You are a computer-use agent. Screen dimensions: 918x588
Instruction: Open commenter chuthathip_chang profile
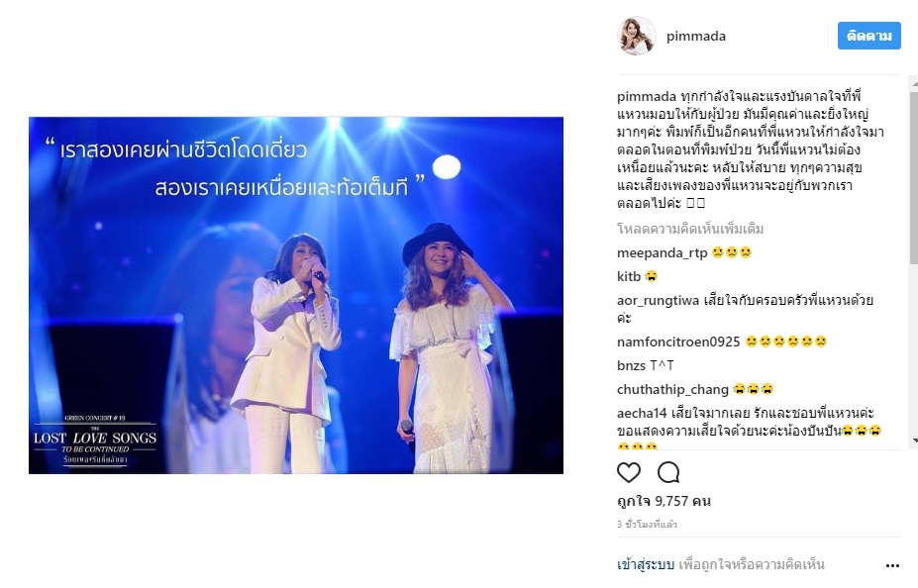[x=672, y=390]
